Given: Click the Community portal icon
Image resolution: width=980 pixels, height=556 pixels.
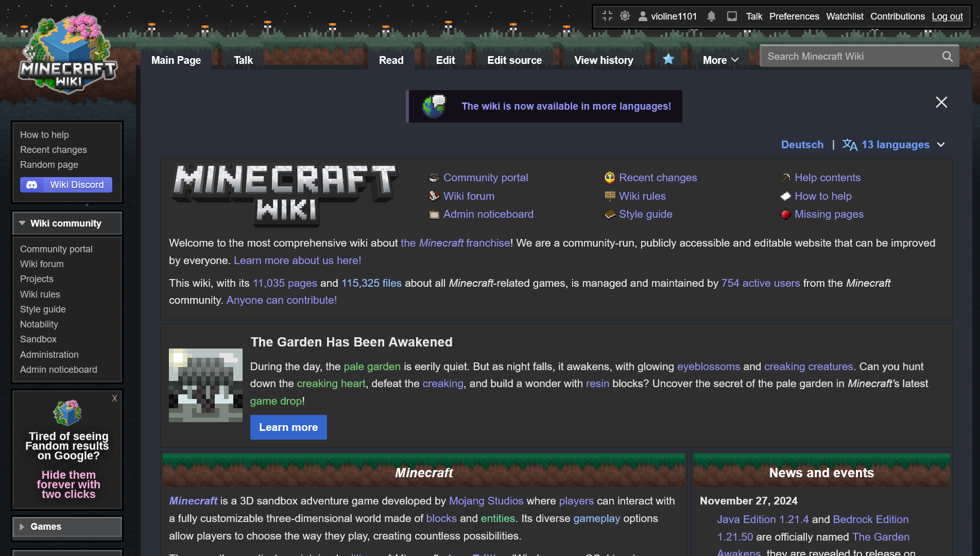Looking at the screenshot, I should [x=434, y=178].
